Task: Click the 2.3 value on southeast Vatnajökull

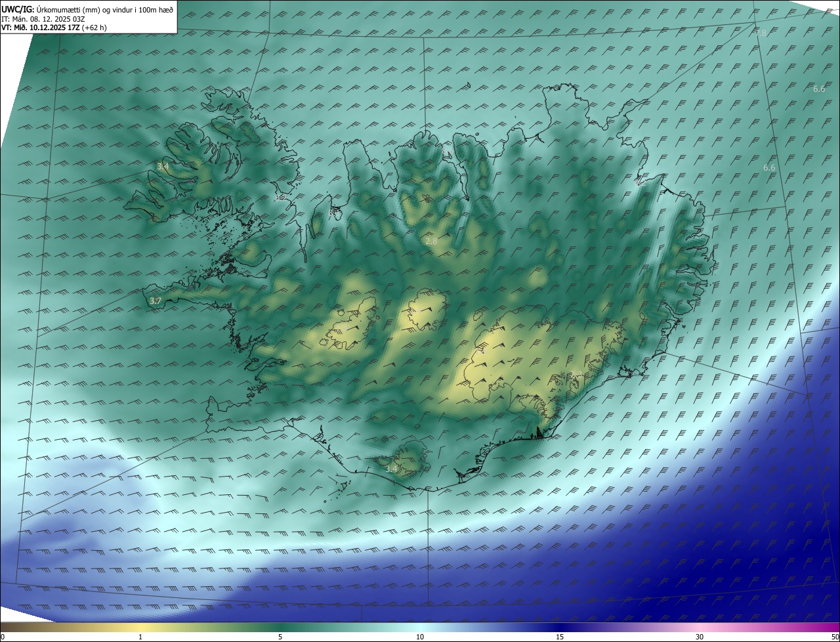Action: [576, 375]
